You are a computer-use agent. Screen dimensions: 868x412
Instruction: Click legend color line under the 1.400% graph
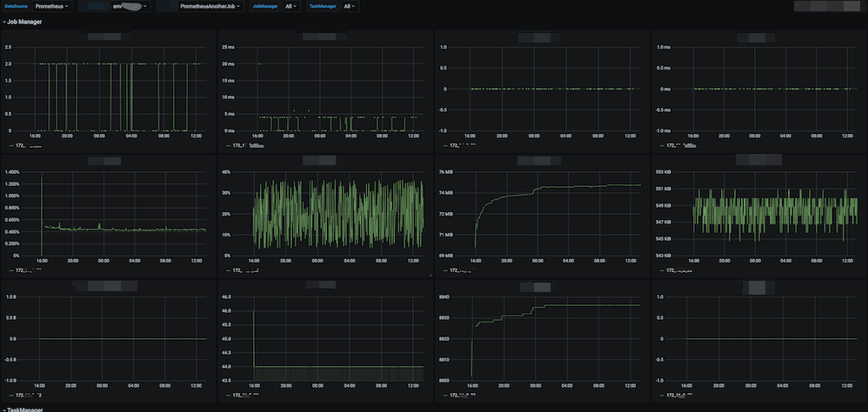click(10, 270)
